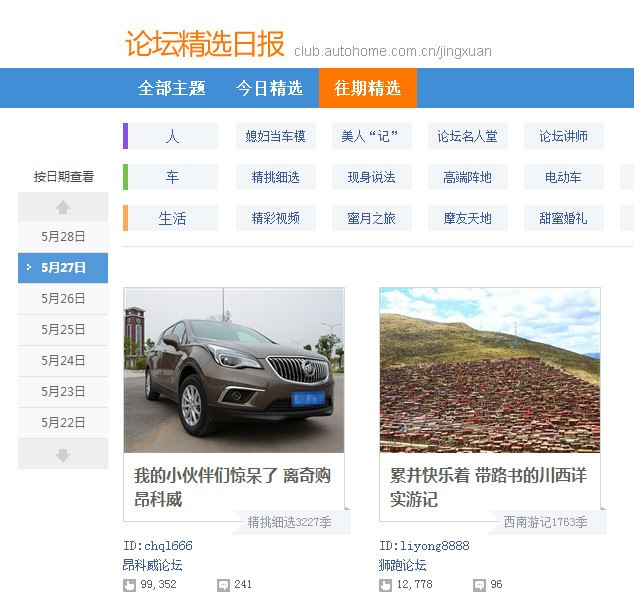This screenshot has width=634, height=613.
Task: Choose 5月26日 from date list
Action: (x=63, y=299)
